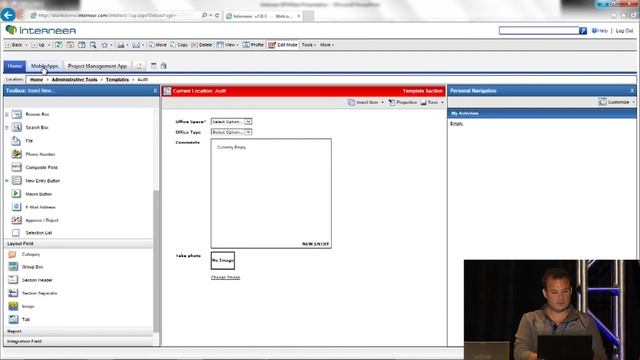Switch to the Mobile Apps tab
This screenshot has width=640, height=360.
click(44, 66)
